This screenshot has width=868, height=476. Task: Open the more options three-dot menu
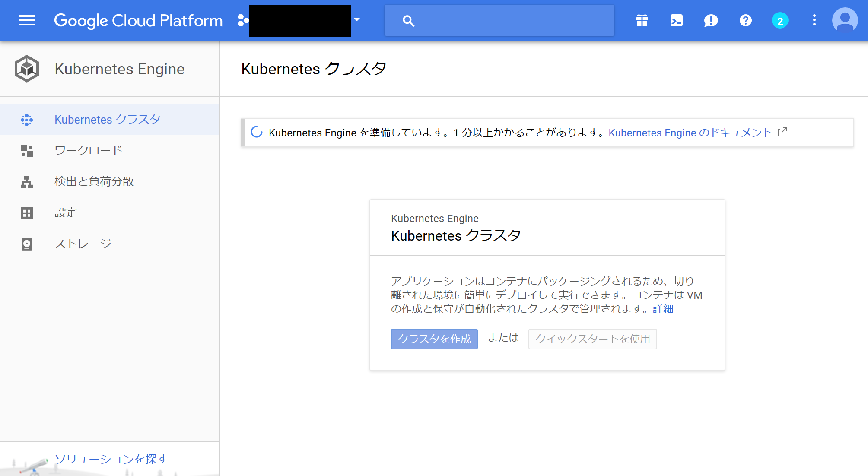click(814, 20)
